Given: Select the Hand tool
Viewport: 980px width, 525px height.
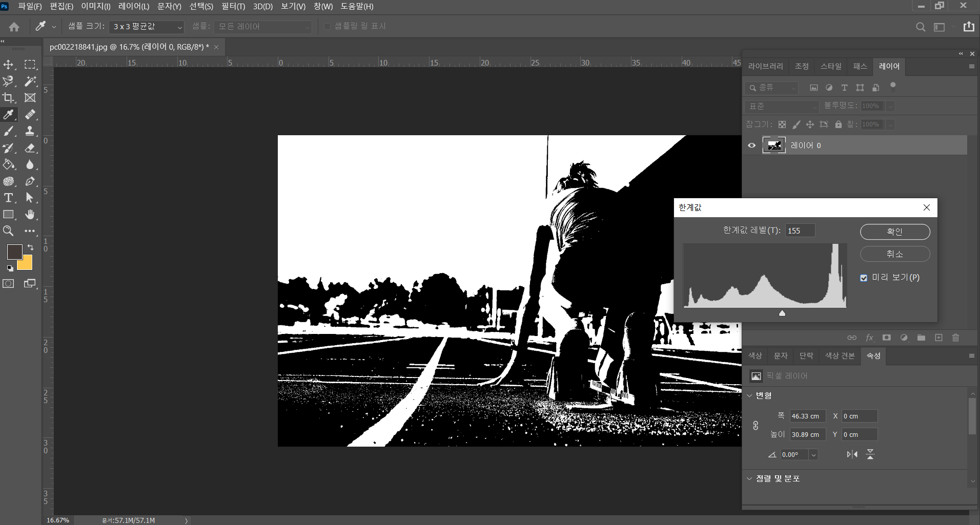Looking at the screenshot, I should pos(30,214).
